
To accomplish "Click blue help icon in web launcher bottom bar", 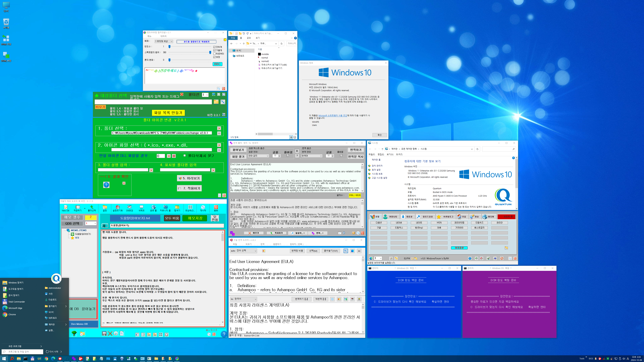I will point(470,258).
